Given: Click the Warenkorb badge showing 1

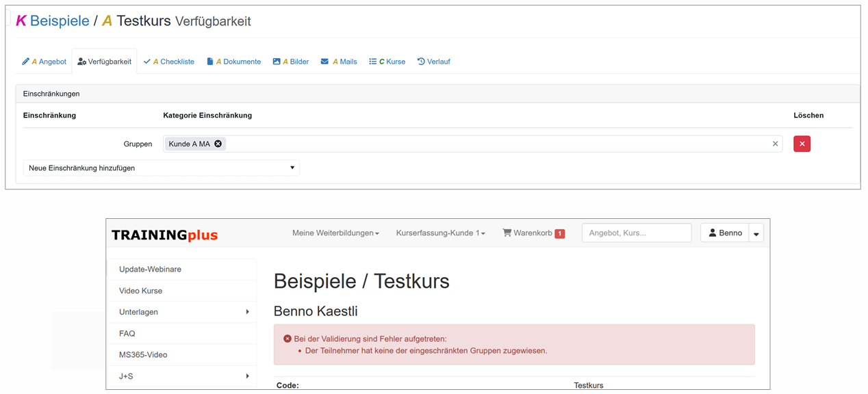Looking at the screenshot, I should pyautogui.click(x=559, y=233).
